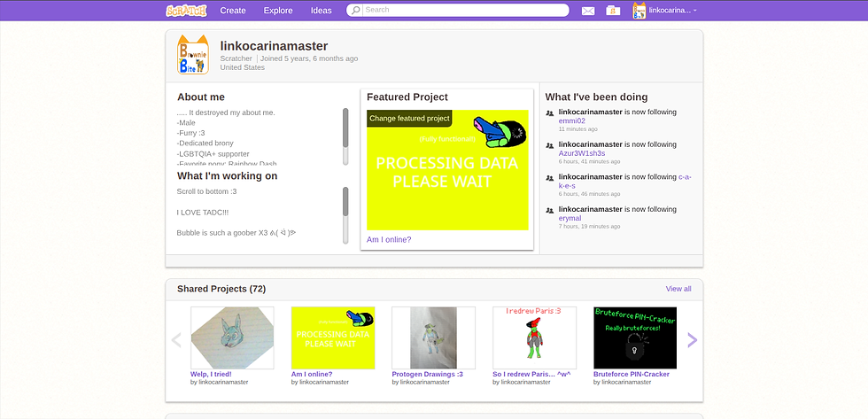
Task: Click the What I'm working on text area
Action: click(259, 215)
